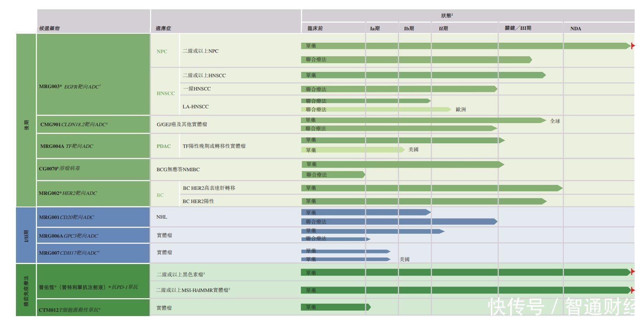This screenshot has height=318, width=644.
Task: Click the MRG003 EGFR靶向ADC candidate cell
Action: [70, 87]
